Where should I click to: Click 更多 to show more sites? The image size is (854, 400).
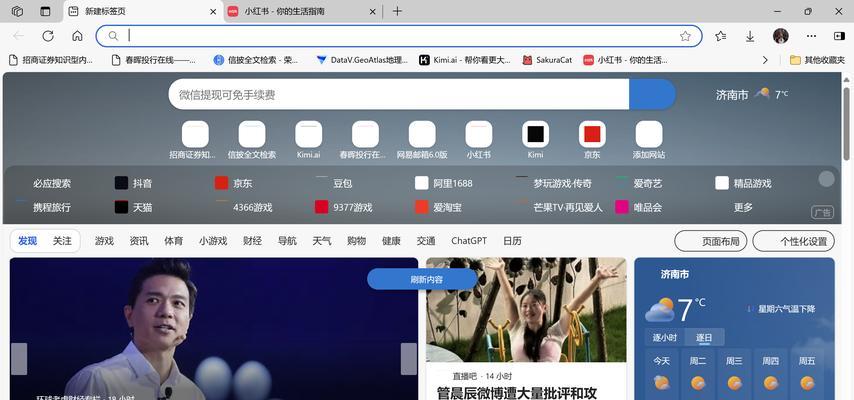pos(743,207)
